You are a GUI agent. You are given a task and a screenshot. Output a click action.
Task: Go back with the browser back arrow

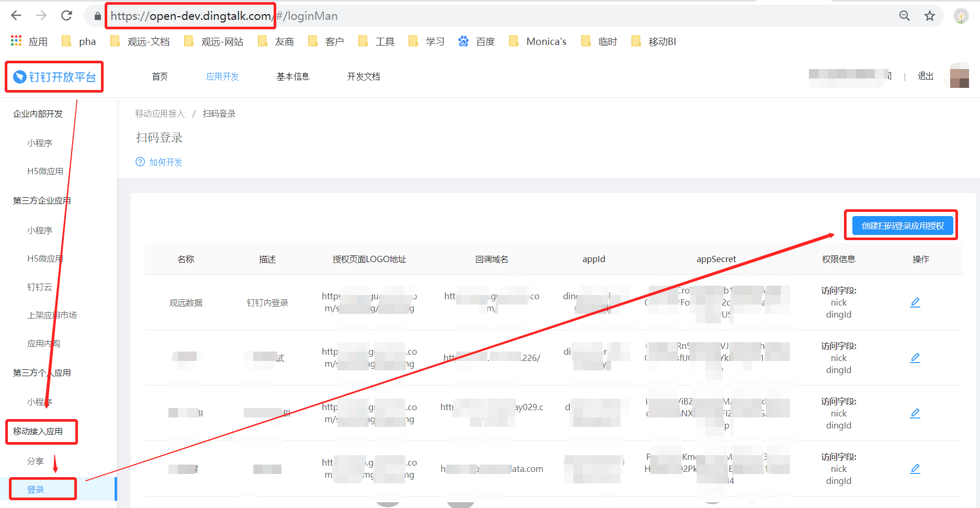pyautogui.click(x=16, y=16)
